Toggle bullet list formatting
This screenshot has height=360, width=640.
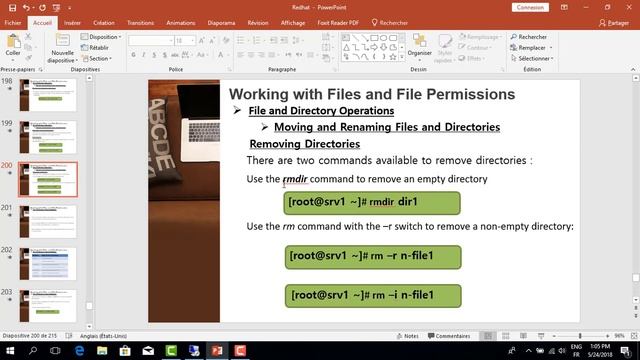(240, 40)
